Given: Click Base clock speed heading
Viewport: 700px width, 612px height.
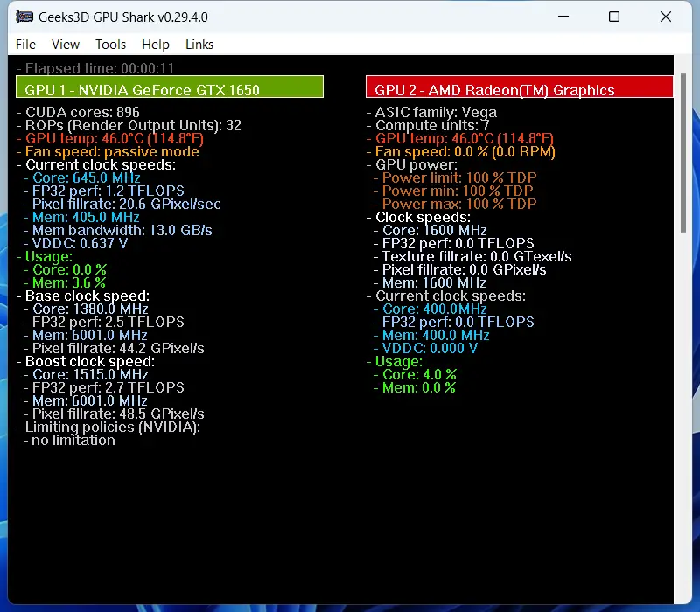Looking at the screenshot, I should pos(83,296).
